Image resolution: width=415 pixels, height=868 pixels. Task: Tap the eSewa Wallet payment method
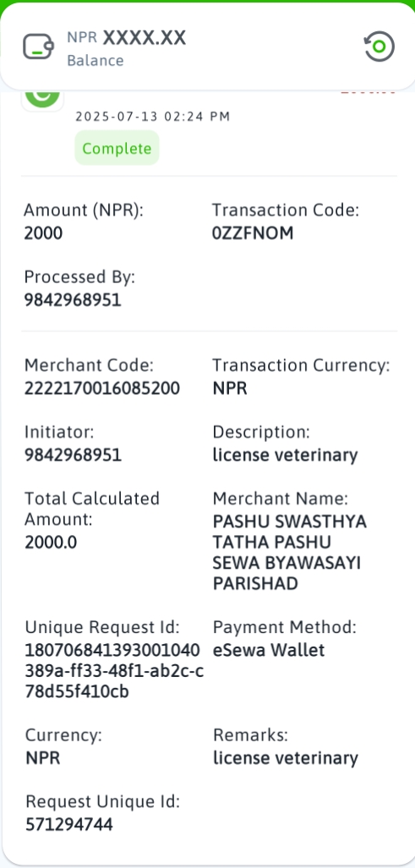click(x=269, y=650)
